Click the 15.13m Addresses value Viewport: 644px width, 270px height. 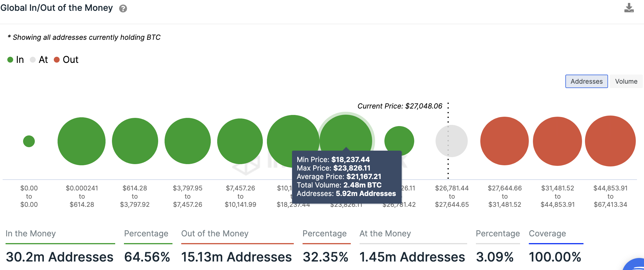click(236, 257)
